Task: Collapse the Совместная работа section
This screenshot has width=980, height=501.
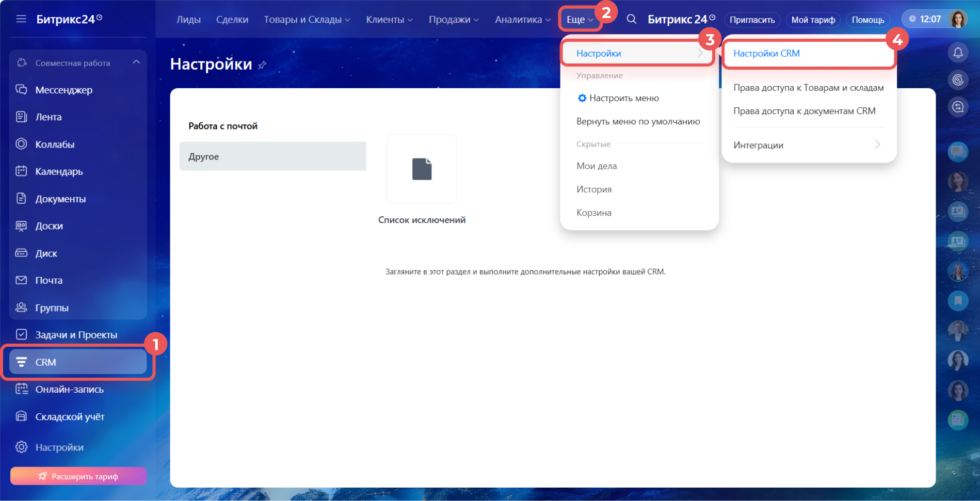Action: pos(136,62)
